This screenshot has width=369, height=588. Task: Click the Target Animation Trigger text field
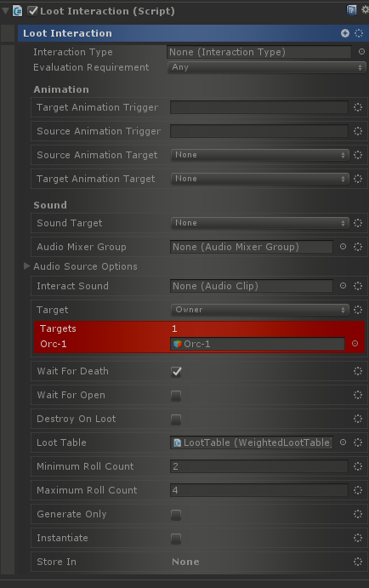point(258,107)
